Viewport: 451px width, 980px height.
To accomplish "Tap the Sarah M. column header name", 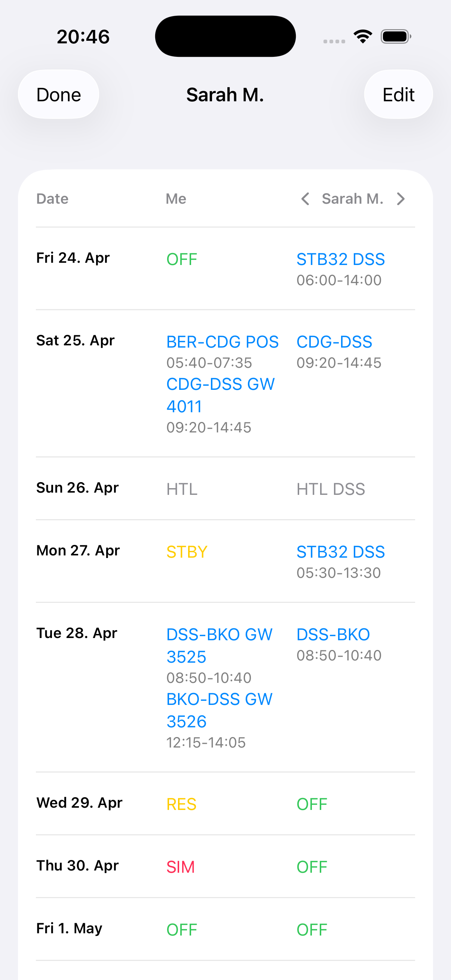I will click(x=352, y=198).
